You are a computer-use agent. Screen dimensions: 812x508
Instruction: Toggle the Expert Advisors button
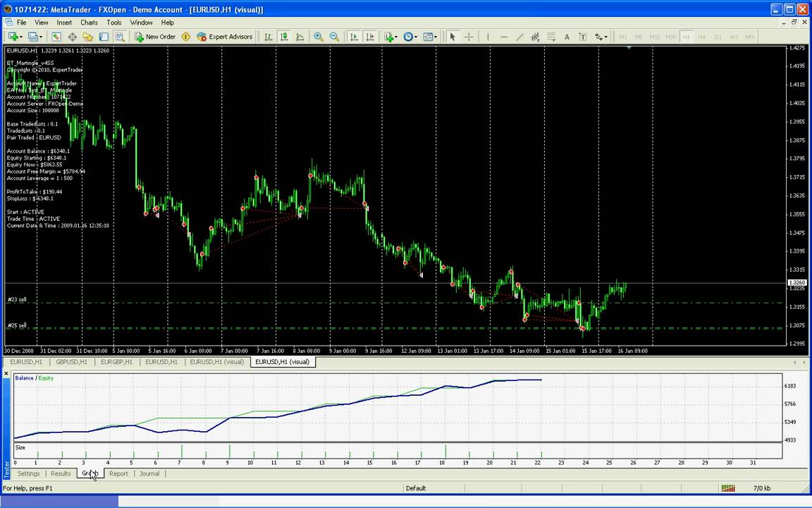224,37
